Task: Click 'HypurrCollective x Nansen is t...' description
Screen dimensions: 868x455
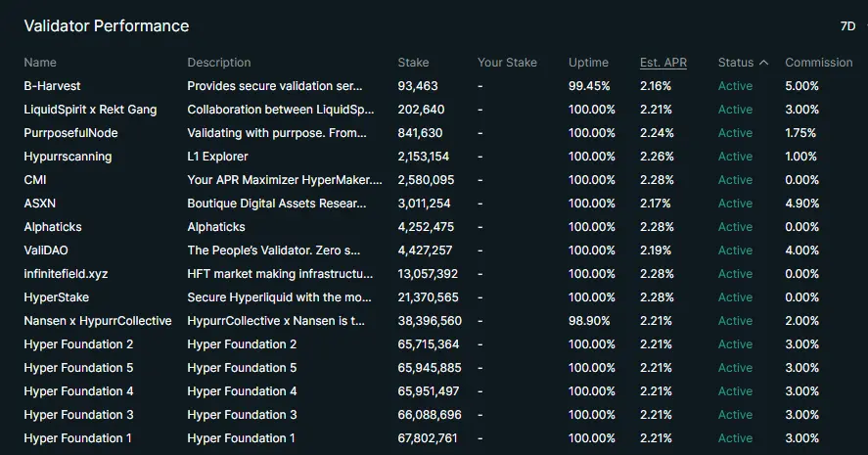Action: [276, 321]
